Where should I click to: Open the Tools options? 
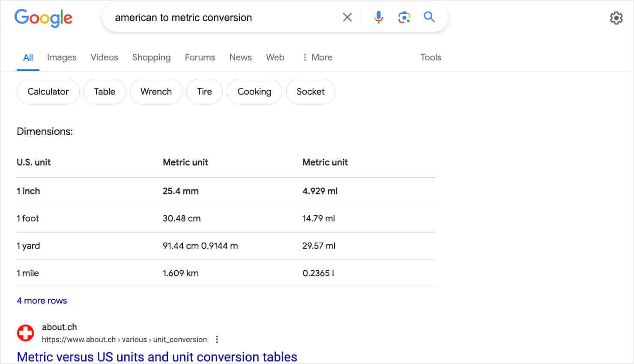(430, 57)
